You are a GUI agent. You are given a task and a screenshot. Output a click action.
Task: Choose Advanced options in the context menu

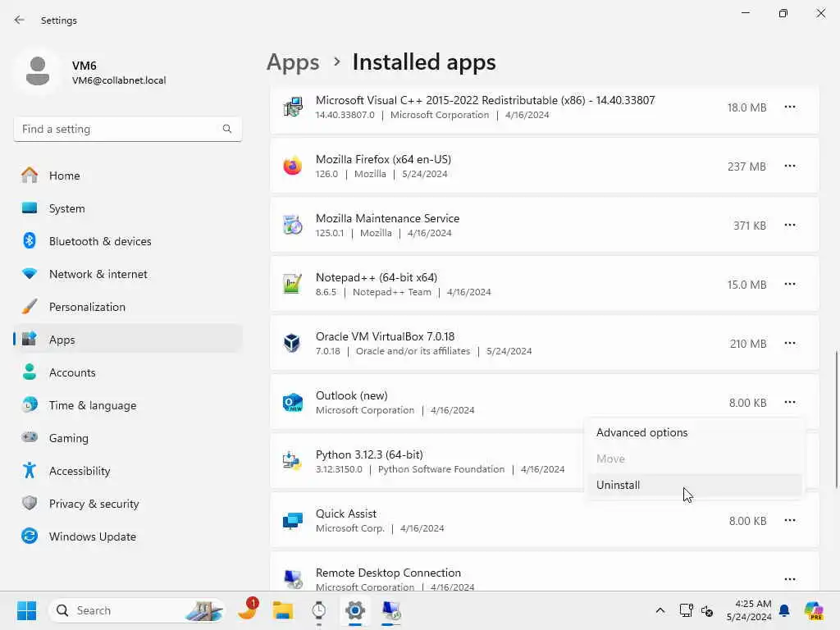click(x=695, y=432)
